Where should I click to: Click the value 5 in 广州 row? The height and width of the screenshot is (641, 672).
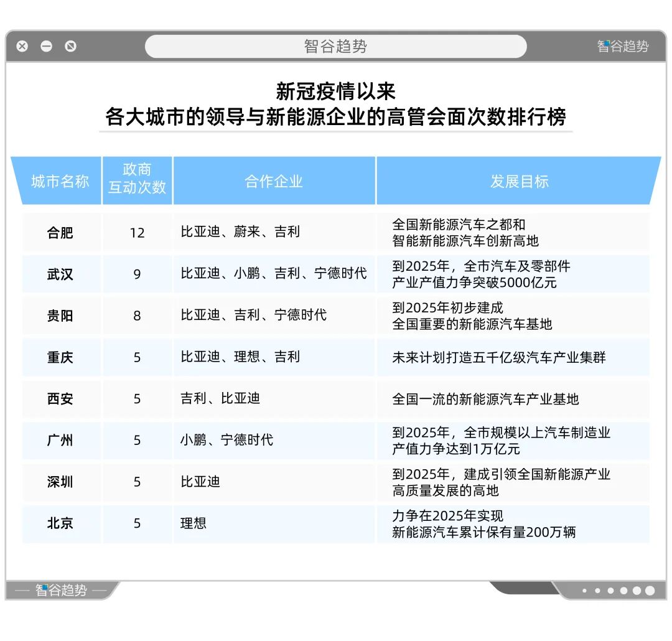(x=137, y=441)
